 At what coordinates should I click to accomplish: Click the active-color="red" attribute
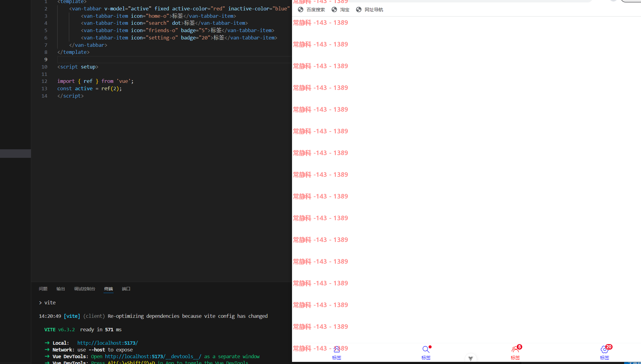click(199, 9)
